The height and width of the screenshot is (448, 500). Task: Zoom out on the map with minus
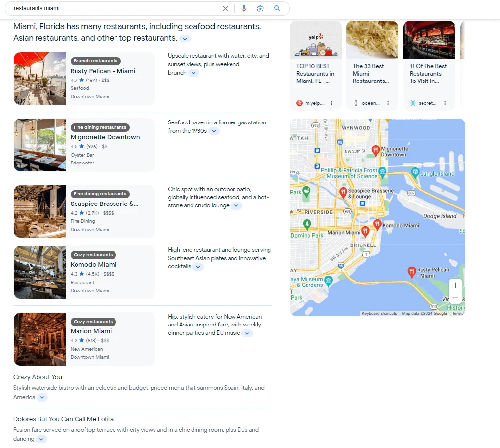(x=455, y=298)
